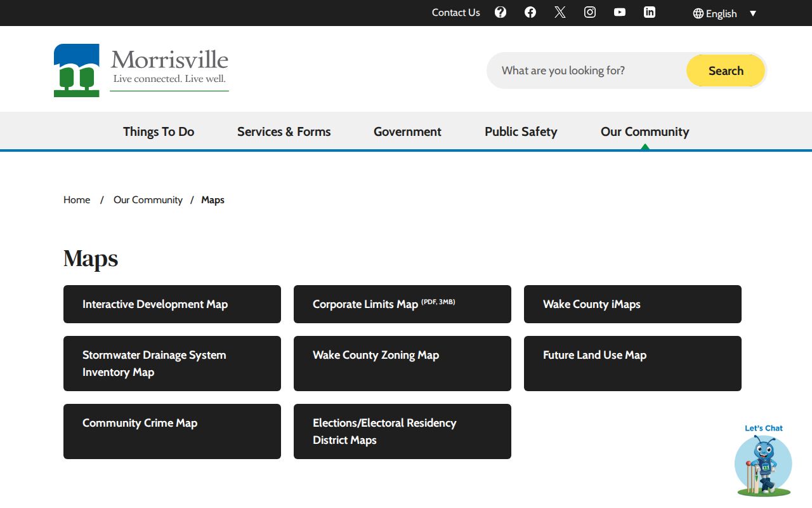Open the Services & Forms menu
The image size is (812, 508).
[x=284, y=131]
